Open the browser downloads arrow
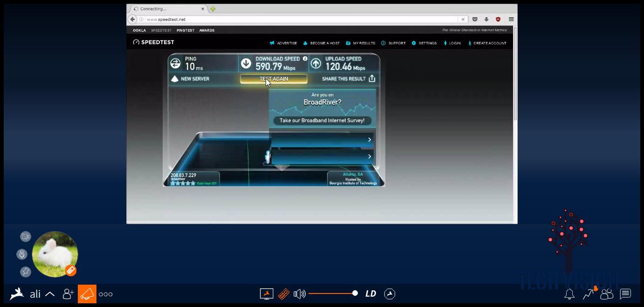Viewport: 644px width, 307px height. tap(486, 20)
